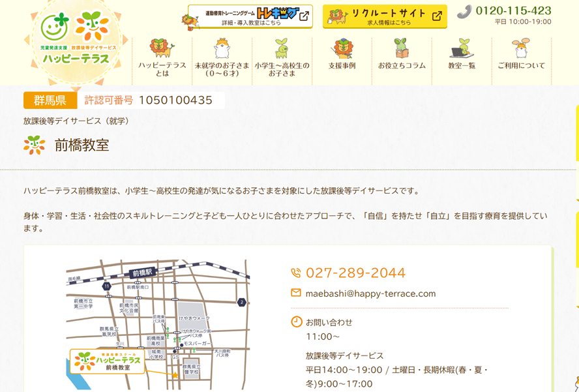The height and width of the screenshot is (392, 579).
Task: Click the sprout mascot icon above 小学生〜高校生
Action: point(282,48)
